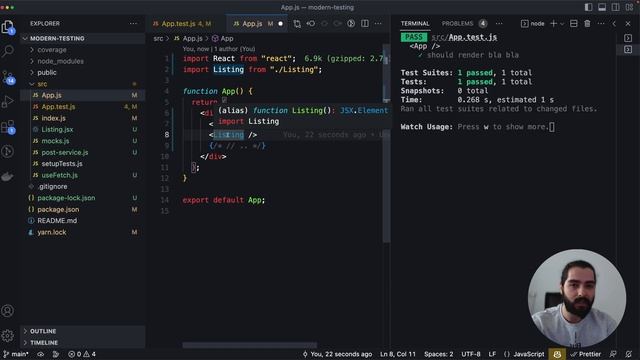The image size is (640, 360).
Task: Open Listing.jsx in the explorer
Action: (83, 129)
